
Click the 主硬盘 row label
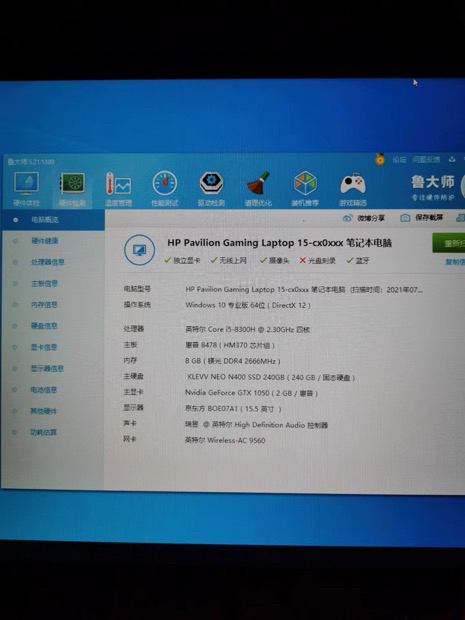pyautogui.click(x=133, y=376)
